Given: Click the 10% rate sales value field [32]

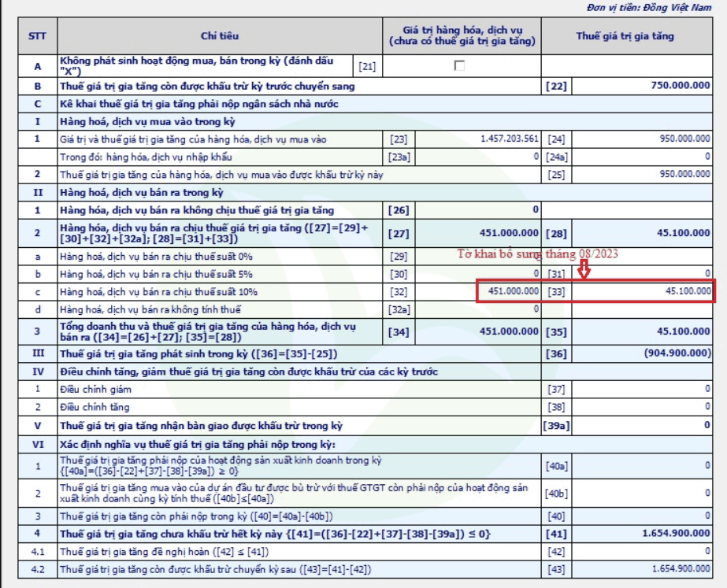Looking at the screenshot, I should [x=510, y=291].
